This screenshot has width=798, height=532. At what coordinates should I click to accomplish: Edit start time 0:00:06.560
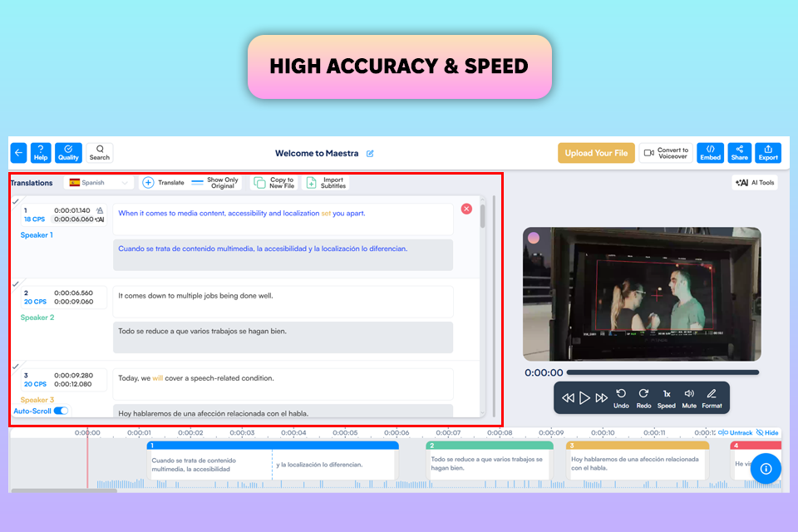pyautogui.click(x=74, y=293)
